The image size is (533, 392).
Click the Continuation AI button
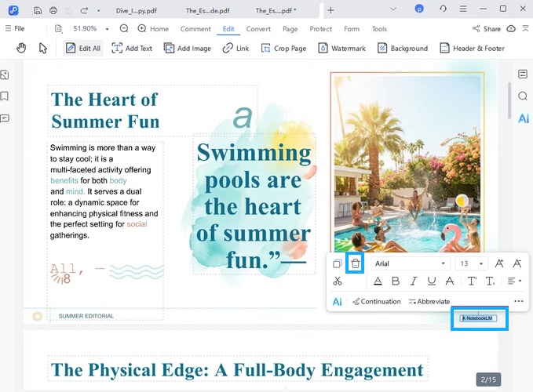(x=377, y=301)
